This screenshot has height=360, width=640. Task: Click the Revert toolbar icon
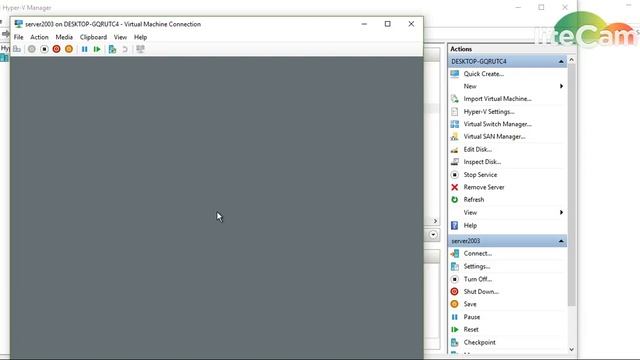[125, 49]
